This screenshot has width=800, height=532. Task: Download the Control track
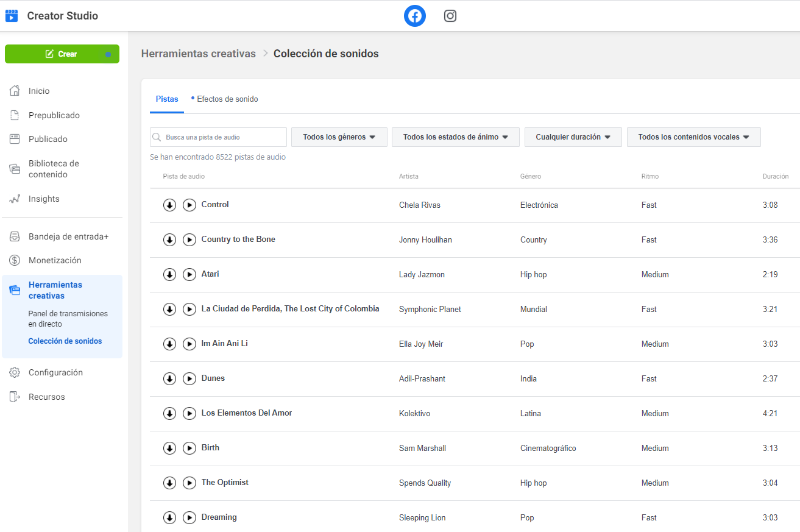169,205
